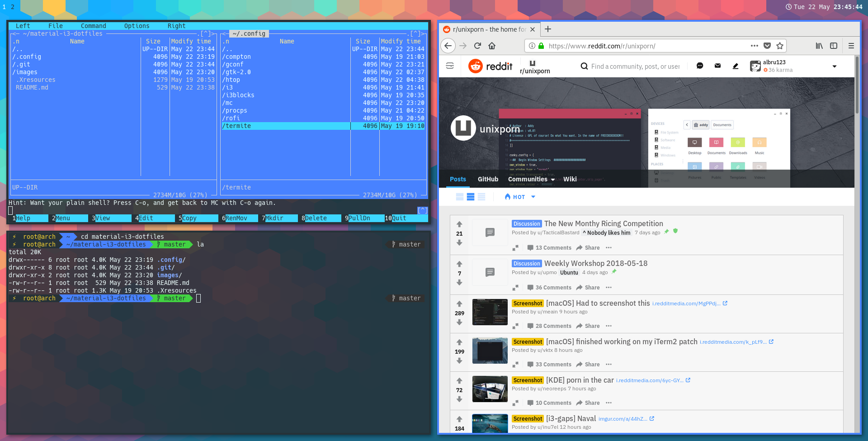
Task: Open 13 Comments on Ricing Competition post
Action: tap(549, 248)
